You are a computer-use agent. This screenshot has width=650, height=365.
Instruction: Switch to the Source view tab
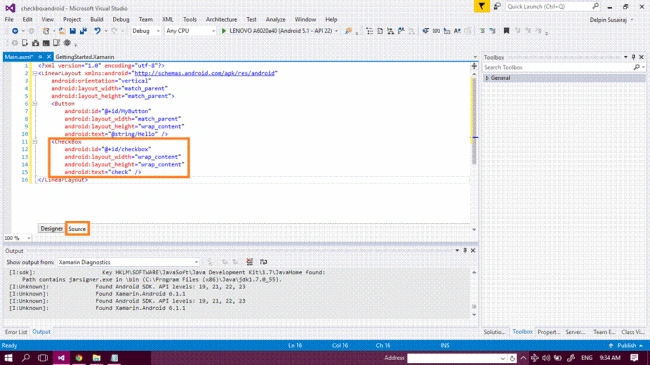(x=77, y=229)
